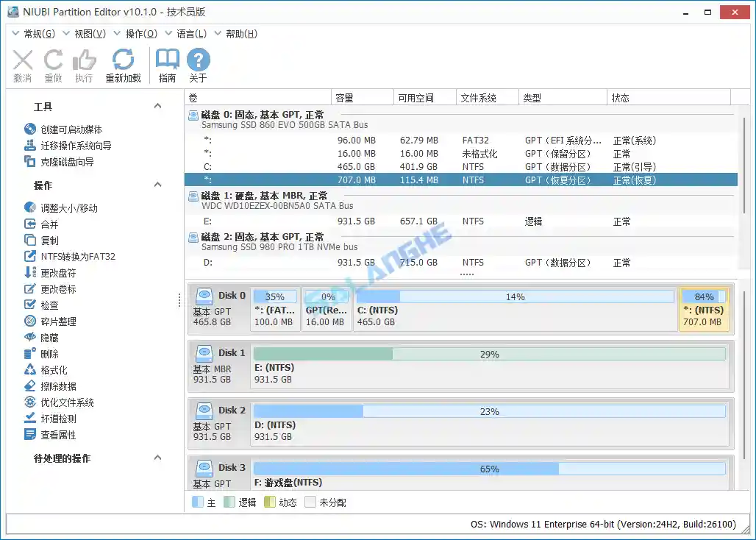The image size is (756, 540).
Task: Collapse the 待处理的操作 section chevron
Action: tap(157, 457)
